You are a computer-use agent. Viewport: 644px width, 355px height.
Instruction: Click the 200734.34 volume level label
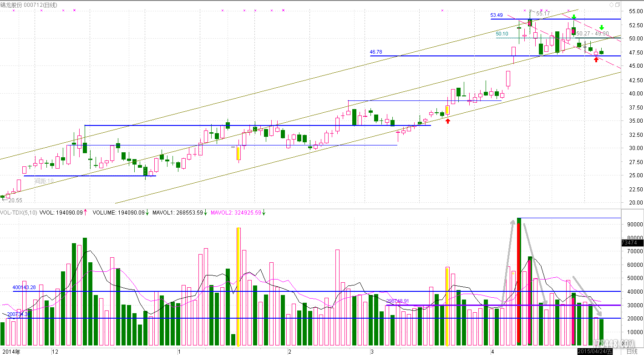[20, 314]
